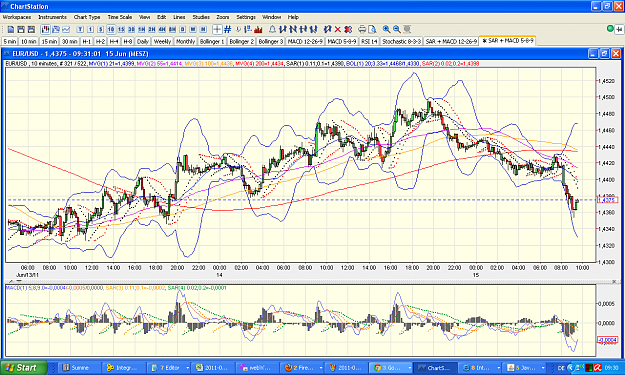Open the Lines menu
The height and width of the screenshot is (375, 625).
coord(179,17)
